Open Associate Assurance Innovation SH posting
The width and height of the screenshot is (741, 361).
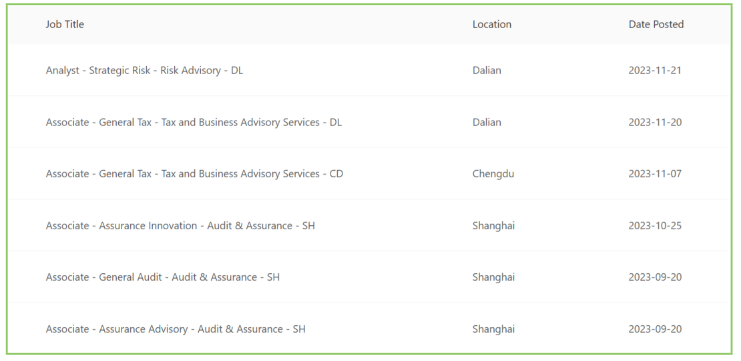[180, 226]
